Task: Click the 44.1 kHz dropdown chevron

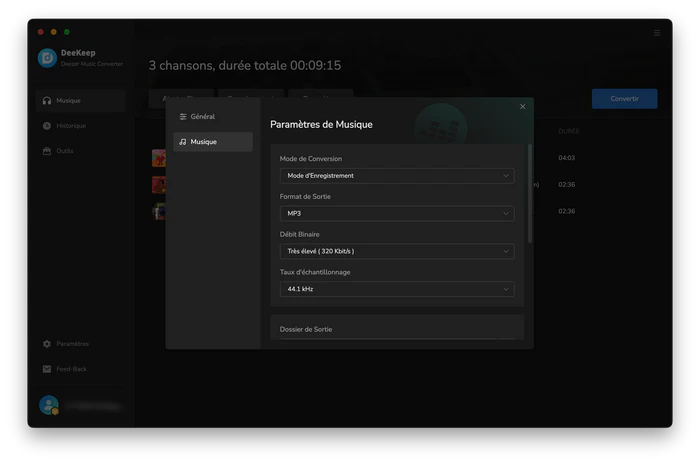Action: point(506,289)
